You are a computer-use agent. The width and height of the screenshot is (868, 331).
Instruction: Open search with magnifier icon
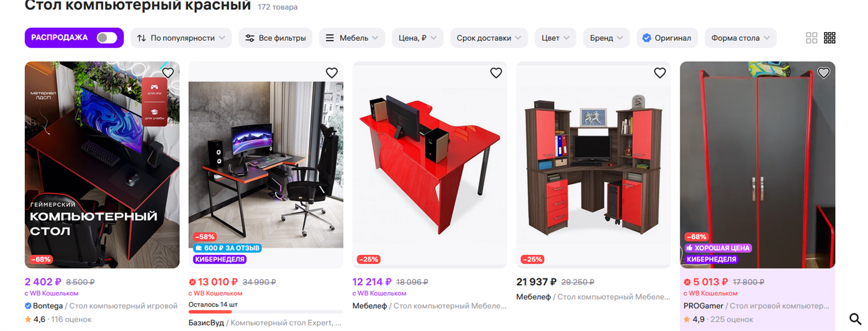coord(856,319)
